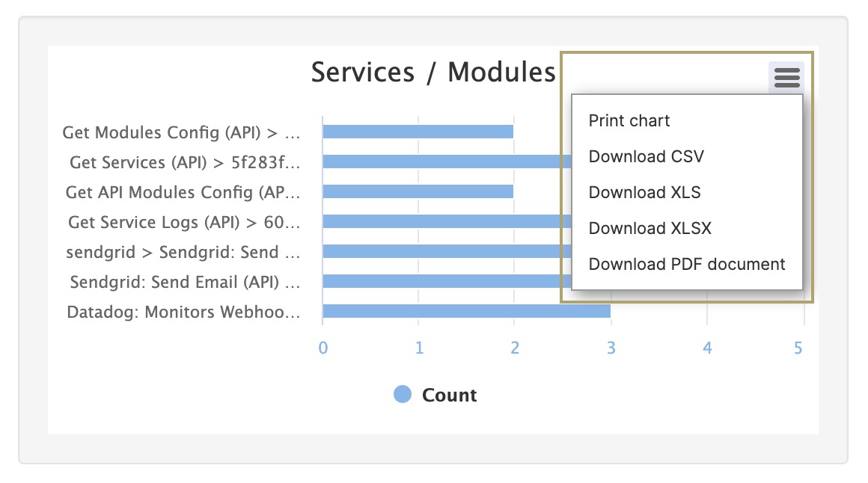Click the Get Service Logs bar
The height and width of the screenshot is (483, 868).
point(447,221)
